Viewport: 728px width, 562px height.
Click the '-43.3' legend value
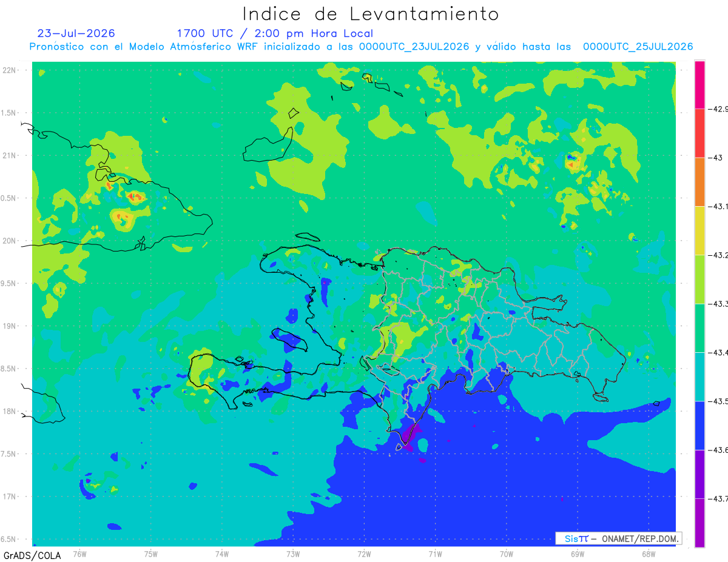[x=718, y=304]
